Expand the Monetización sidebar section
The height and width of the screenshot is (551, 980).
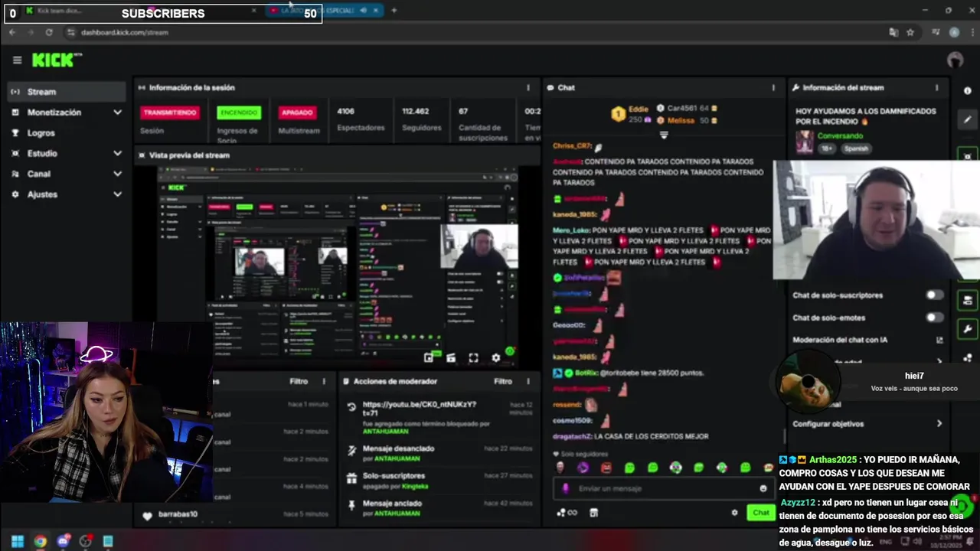67,112
